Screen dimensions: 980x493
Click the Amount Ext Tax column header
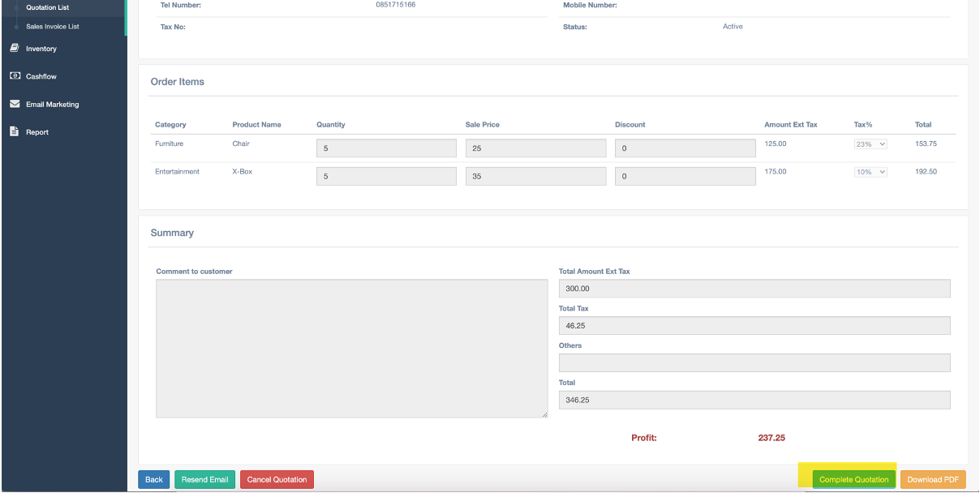coord(791,125)
